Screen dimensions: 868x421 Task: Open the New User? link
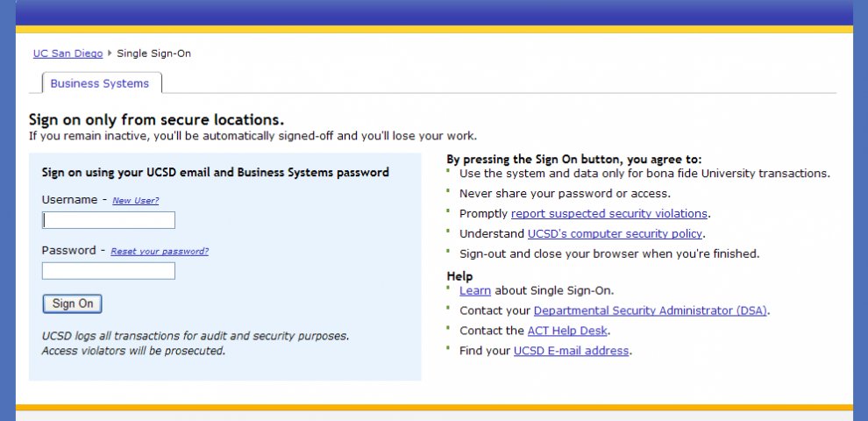point(135,201)
